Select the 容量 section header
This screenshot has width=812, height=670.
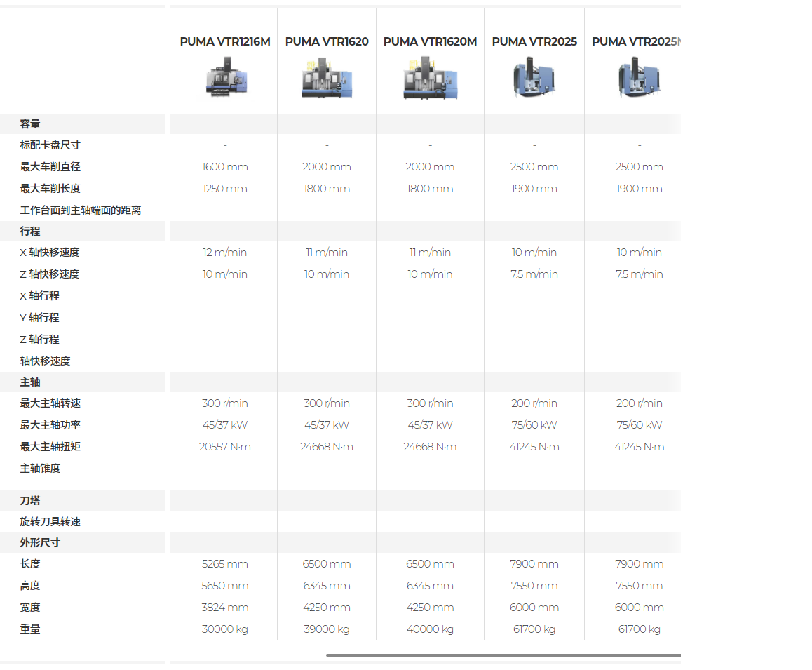pyautogui.click(x=30, y=124)
